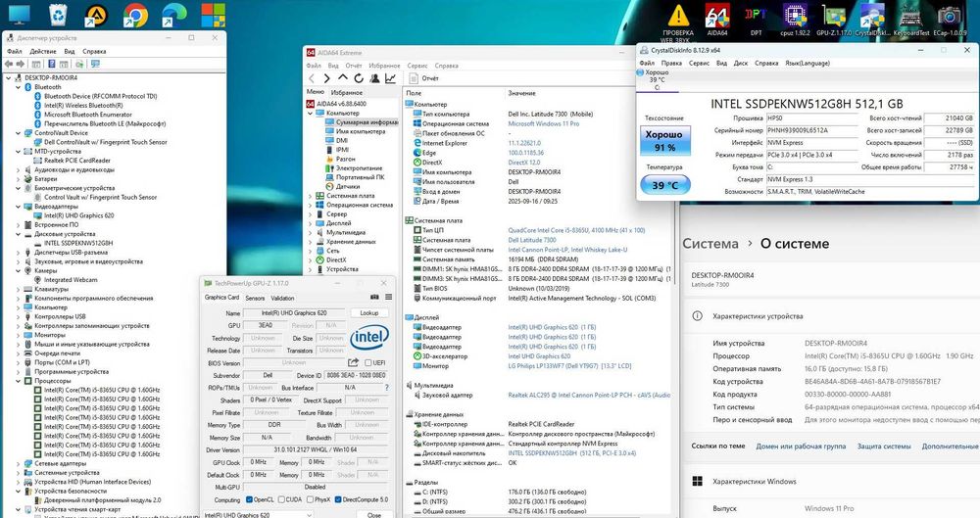Open GPU-Z hamburger menu icon

click(x=388, y=298)
